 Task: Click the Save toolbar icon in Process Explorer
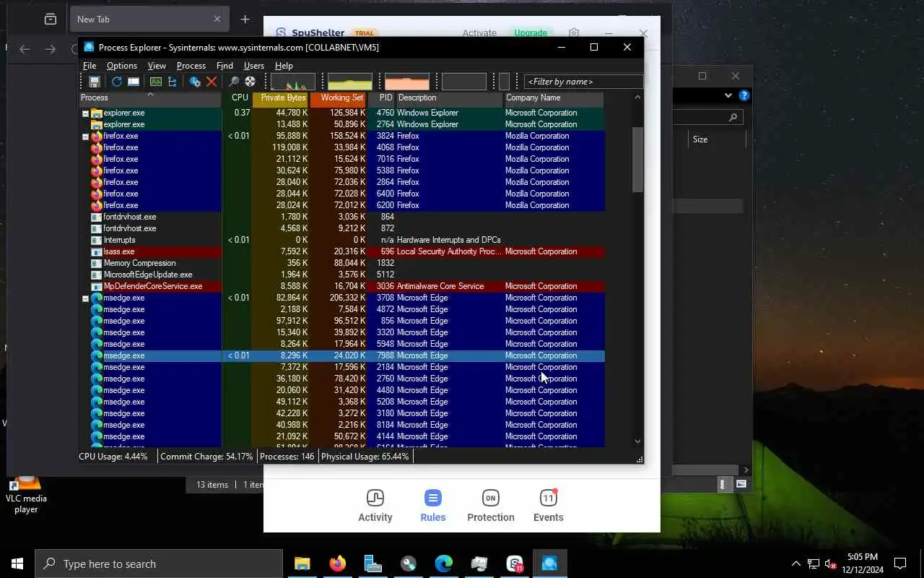[94, 82]
